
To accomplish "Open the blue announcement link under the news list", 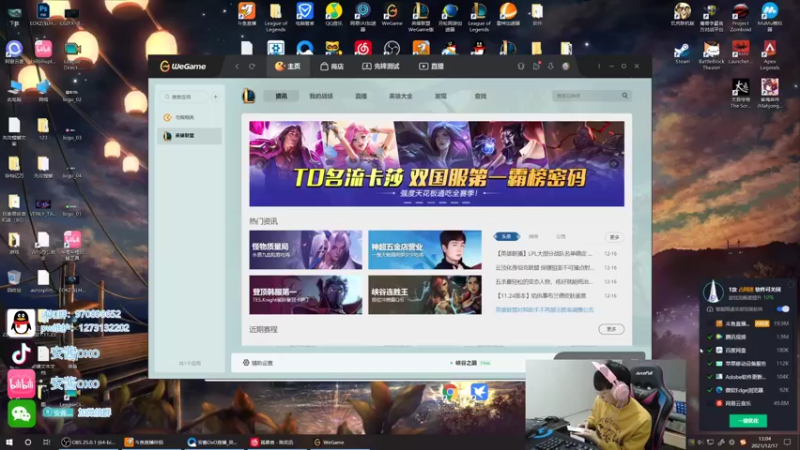I will [544, 310].
